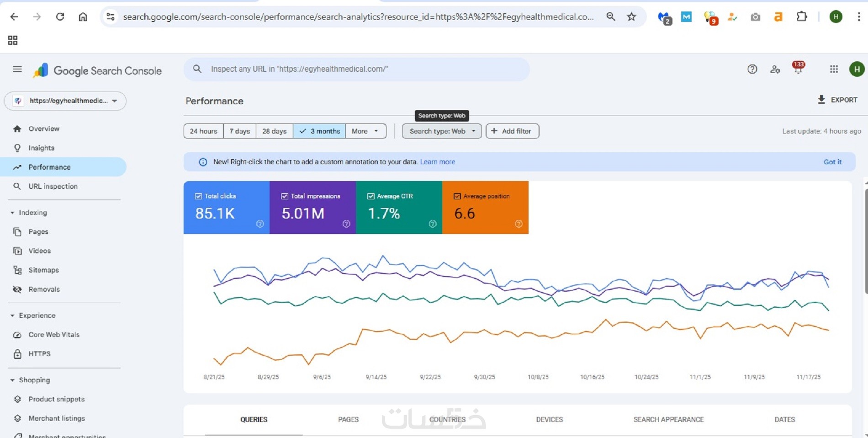Open the Search type: Web dropdown

pyautogui.click(x=441, y=131)
